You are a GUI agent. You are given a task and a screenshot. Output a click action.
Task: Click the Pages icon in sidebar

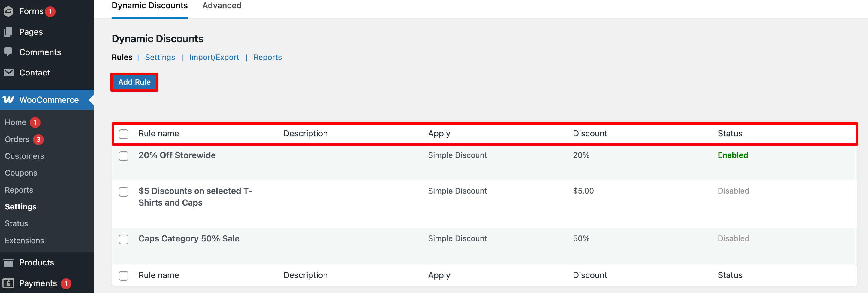click(8, 32)
